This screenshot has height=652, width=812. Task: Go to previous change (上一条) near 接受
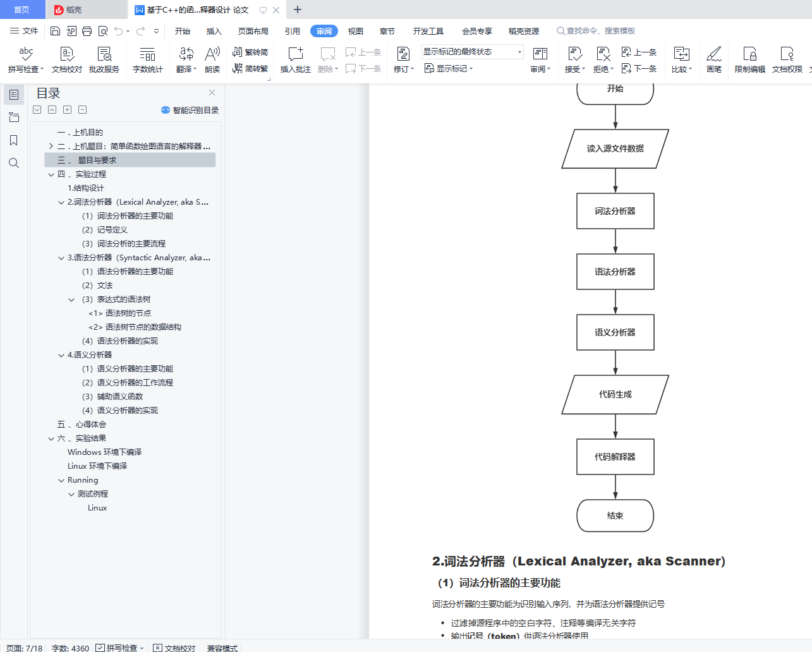(639, 52)
